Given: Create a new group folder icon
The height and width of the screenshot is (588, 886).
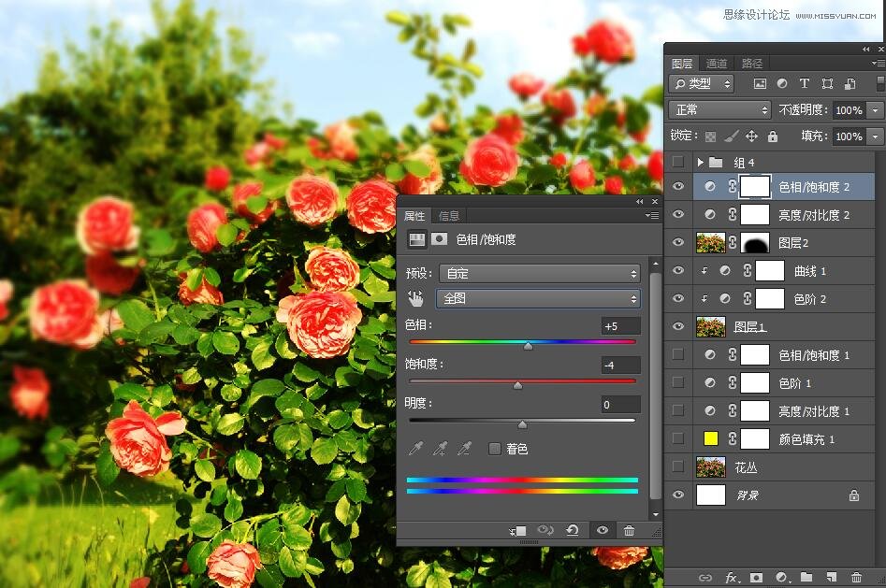Looking at the screenshot, I should coord(806,577).
